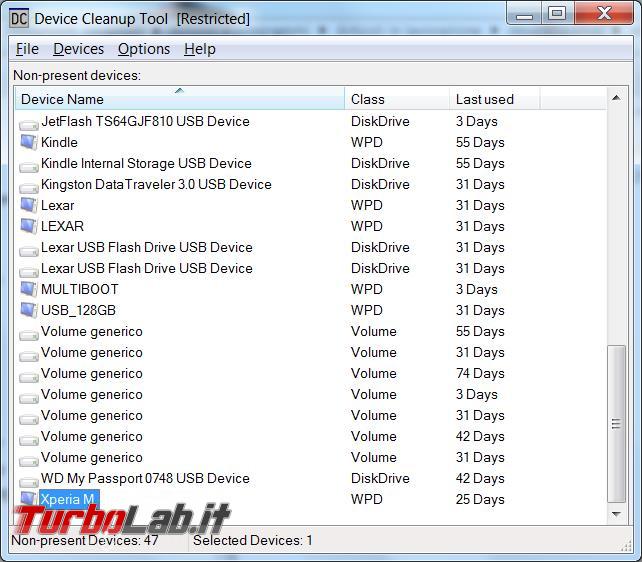Image resolution: width=642 pixels, height=562 pixels.
Task: Click Non-present Devices: 47 status text
Action: pos(85,540)
